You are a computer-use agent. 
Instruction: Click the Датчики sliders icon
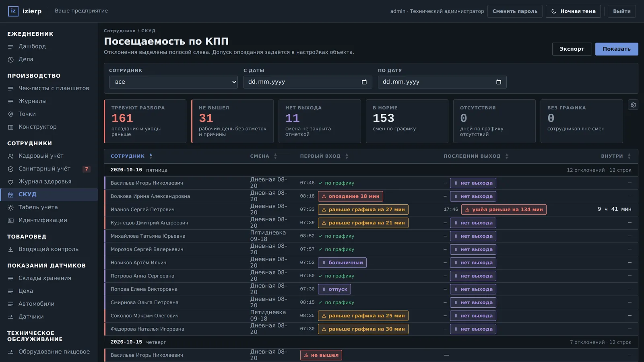[11, 317]
